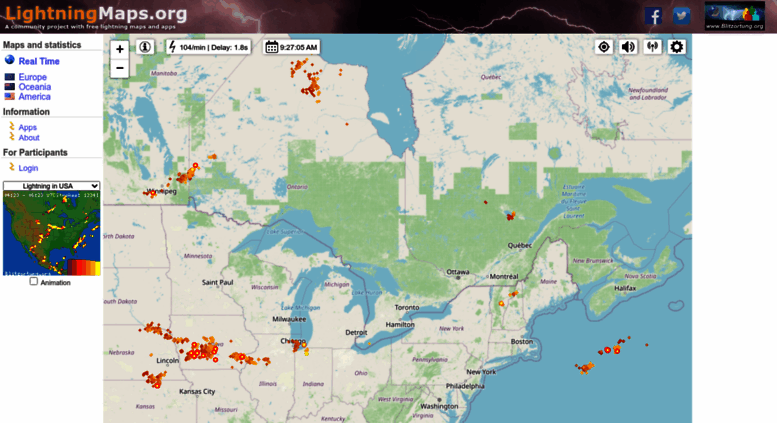Click the Boston map label
The height and width of the screenshot is (423, 777).
coord(522,341)
